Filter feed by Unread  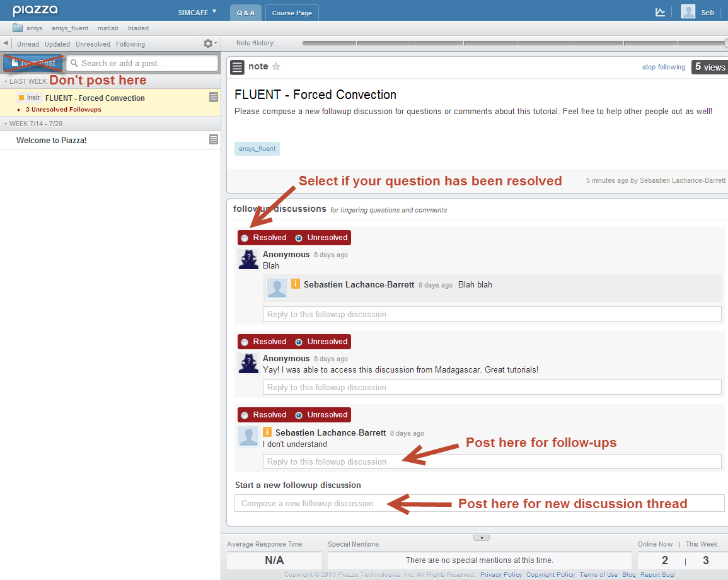coord(28,44)
